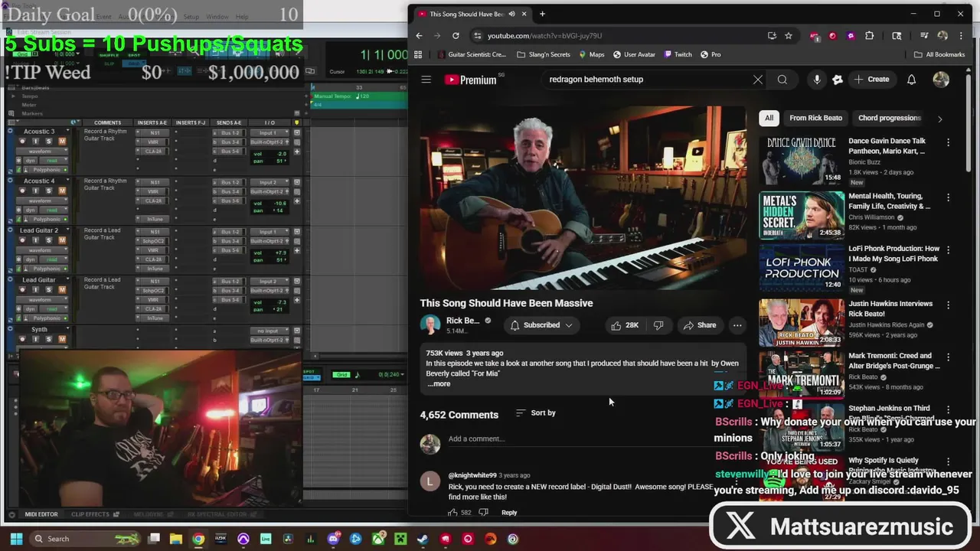Open Input 1 selector on Acoustic 3
The width and height of the screenshot is (980, 551).
(268, 133)
